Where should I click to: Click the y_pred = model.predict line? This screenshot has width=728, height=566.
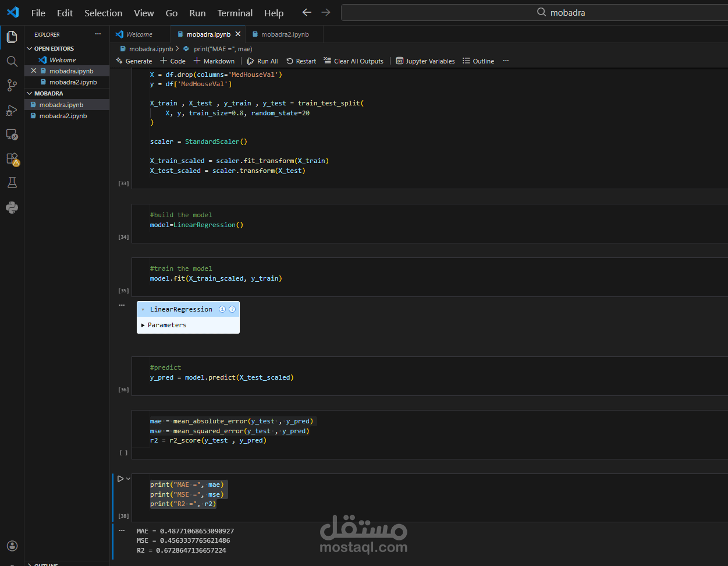[222, 377]
